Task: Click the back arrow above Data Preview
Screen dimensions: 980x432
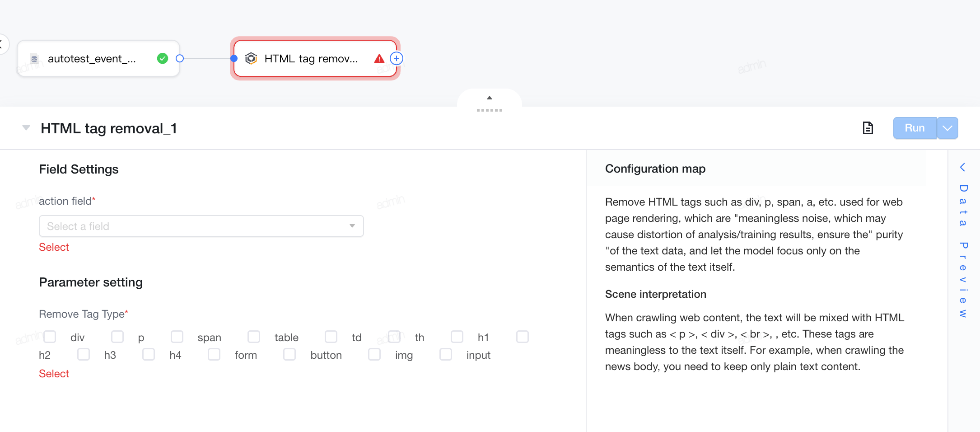Action: (x=962, y=167)
